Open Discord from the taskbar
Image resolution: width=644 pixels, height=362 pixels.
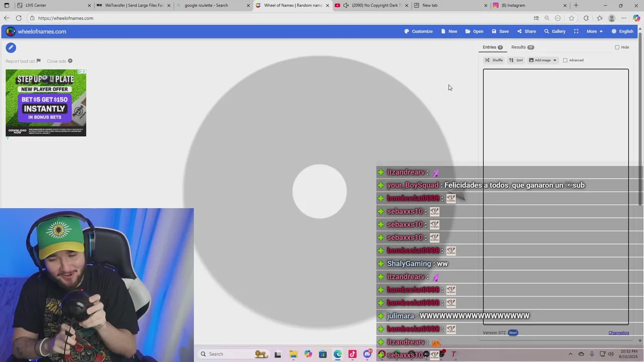tap(367, 354)
